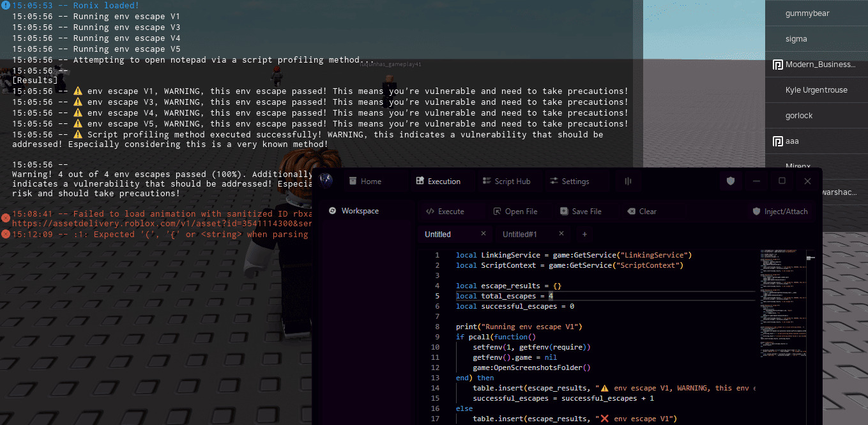Viewport: 868px width, 425px height.
Task: Click the shield icon near window controls
Action: pyautogui.click(x=731, y=182)
